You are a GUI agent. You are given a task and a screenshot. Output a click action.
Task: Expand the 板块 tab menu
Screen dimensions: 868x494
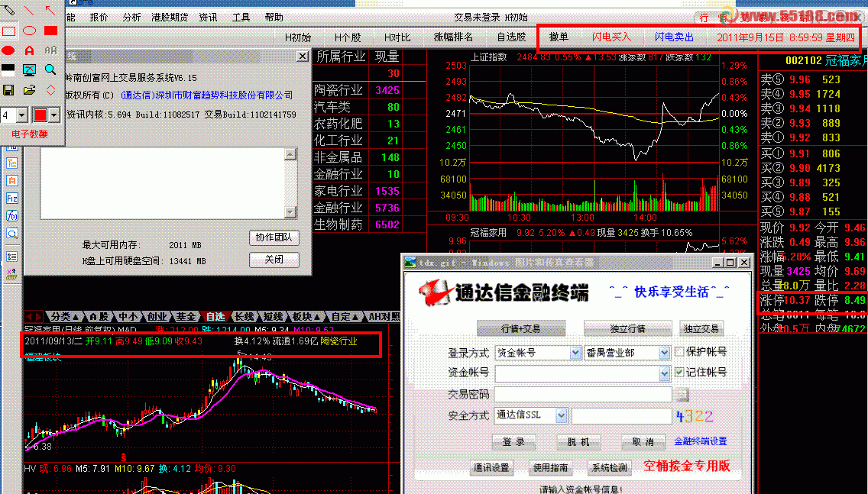click(306, 317)
